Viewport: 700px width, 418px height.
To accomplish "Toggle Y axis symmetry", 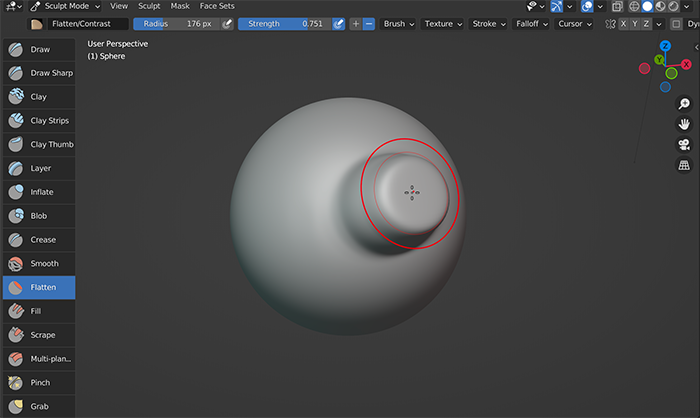I will click(635, 24).
